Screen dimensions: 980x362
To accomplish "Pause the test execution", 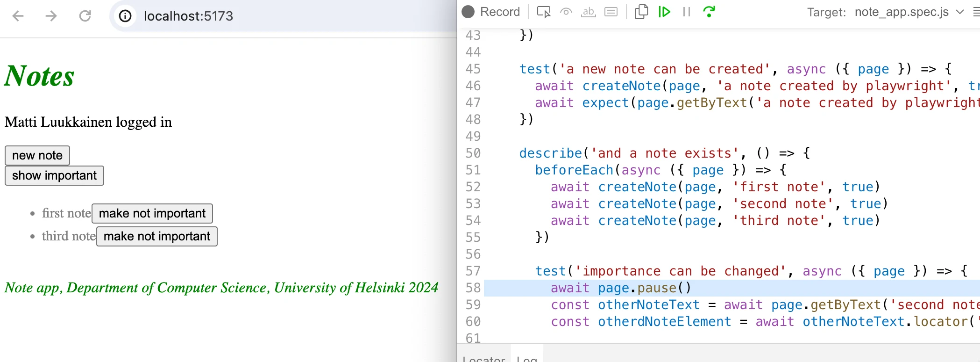I will point(686,12).
